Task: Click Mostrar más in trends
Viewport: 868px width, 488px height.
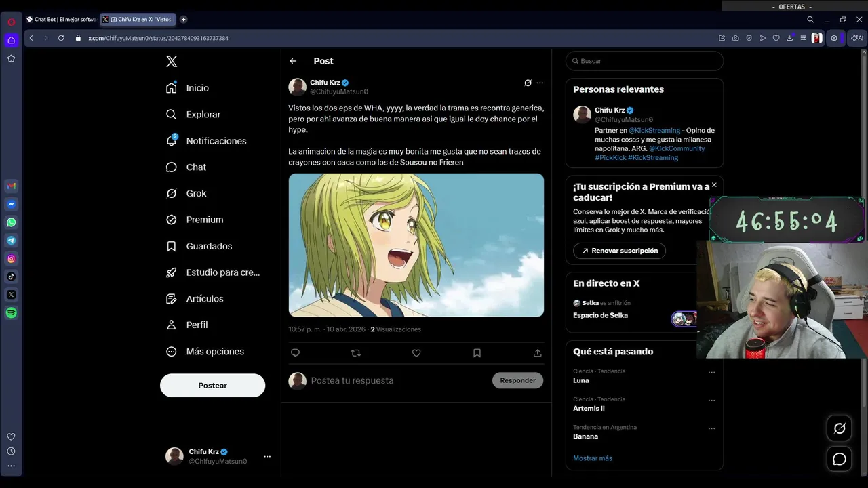Action: (593, 459)
